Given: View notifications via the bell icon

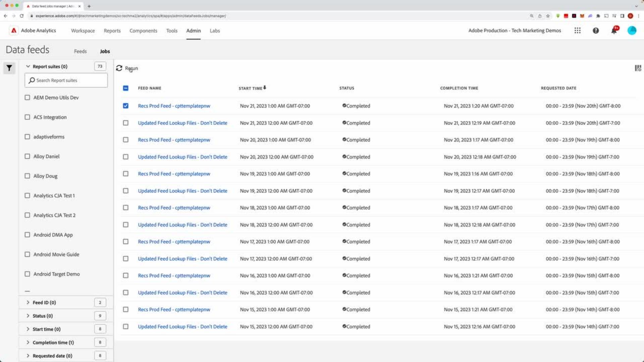Looking at the screenshot, I should point(614,31).
